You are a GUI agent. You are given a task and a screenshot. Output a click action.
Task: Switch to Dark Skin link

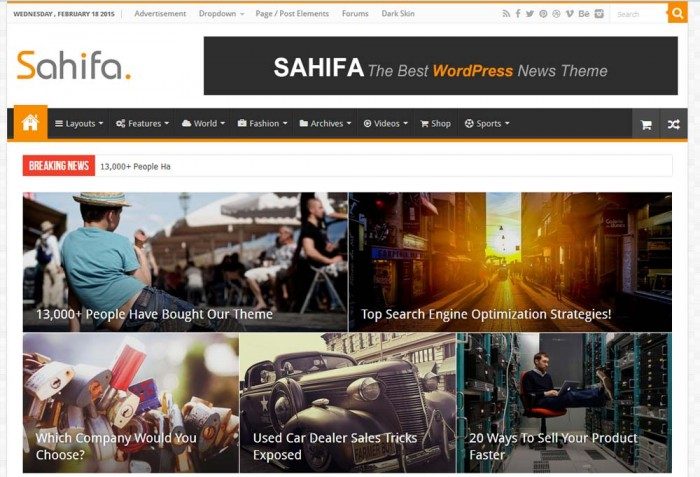[x=398, y=14]
